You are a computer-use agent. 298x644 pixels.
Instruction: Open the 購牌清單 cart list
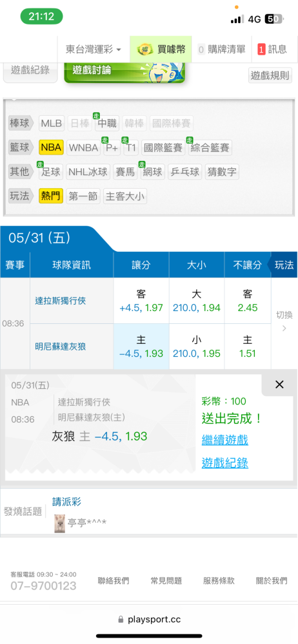pos(221,50)
